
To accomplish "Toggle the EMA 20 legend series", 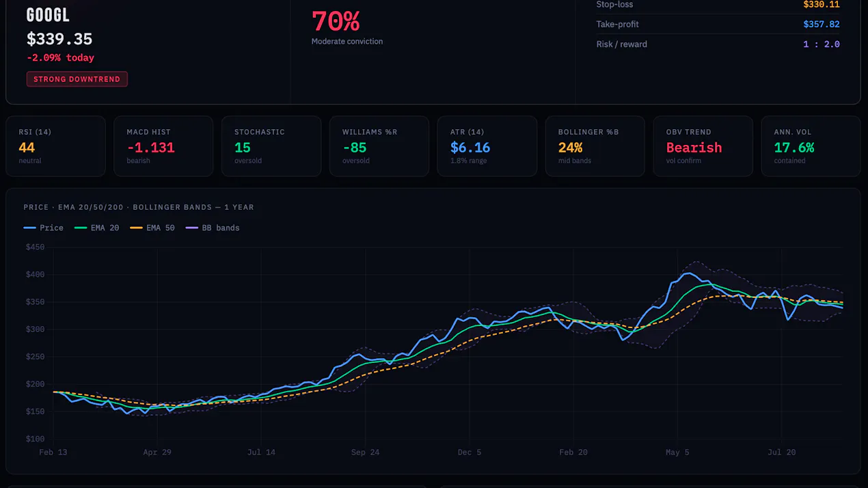I will point(97,228).
